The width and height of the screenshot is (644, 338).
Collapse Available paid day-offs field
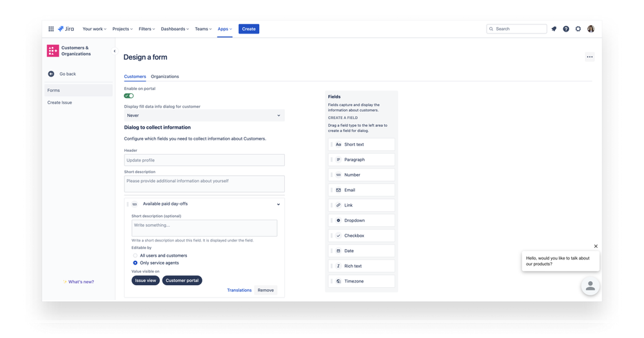point(278,204)
